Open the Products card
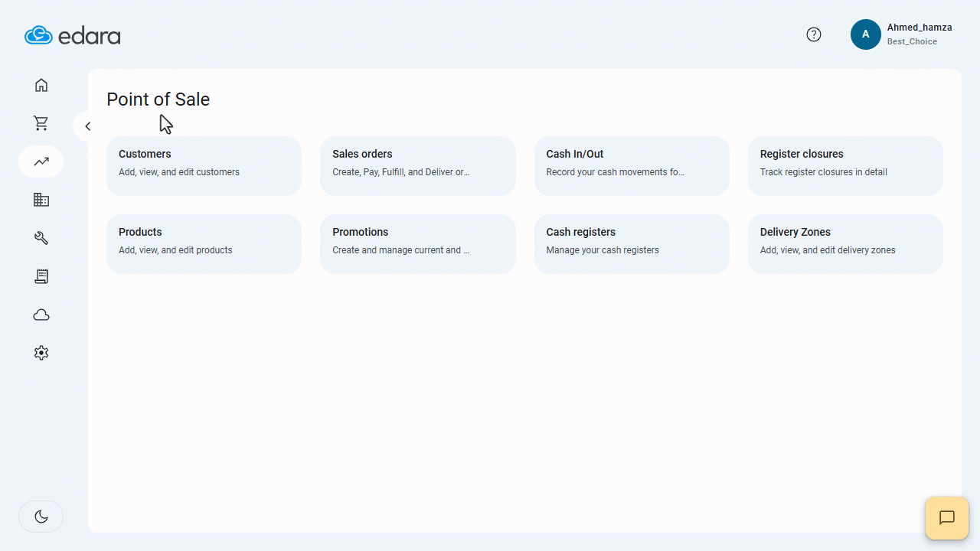The image size is (980, 551). (x=204, y=244)
